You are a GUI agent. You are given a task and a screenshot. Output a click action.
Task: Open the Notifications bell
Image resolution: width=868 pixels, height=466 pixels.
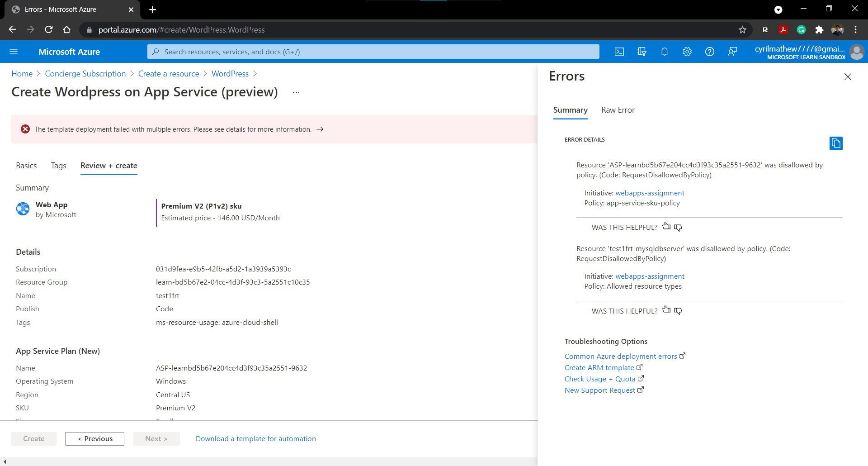pyautogui.click(x=665, y=52)
